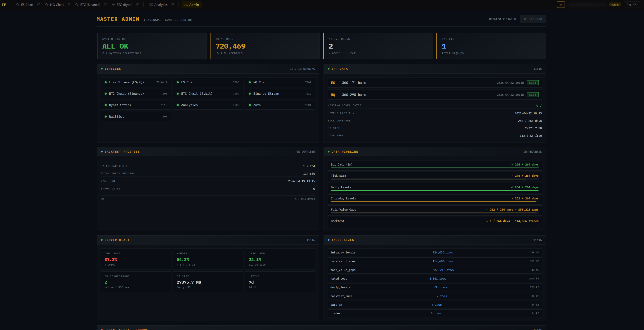Click the DATA PIPELINE header dot
644x330 pixels.
328,152
